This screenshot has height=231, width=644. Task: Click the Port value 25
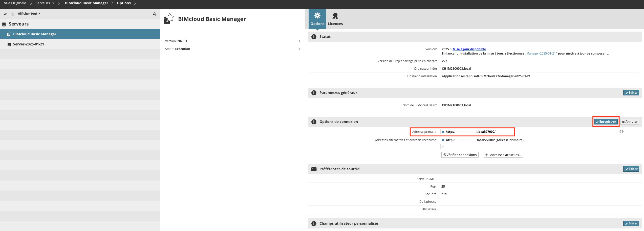click(443, 187)
